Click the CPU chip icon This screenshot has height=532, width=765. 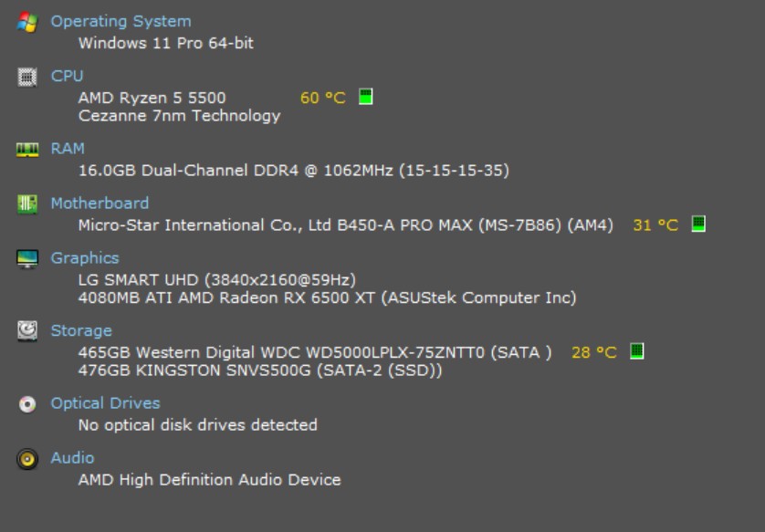(x=27, y=77)
